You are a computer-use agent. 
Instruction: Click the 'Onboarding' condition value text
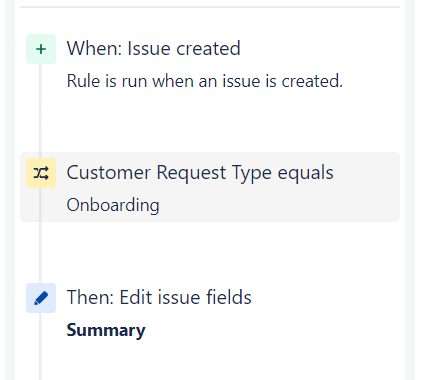click(x=113, y=205)
